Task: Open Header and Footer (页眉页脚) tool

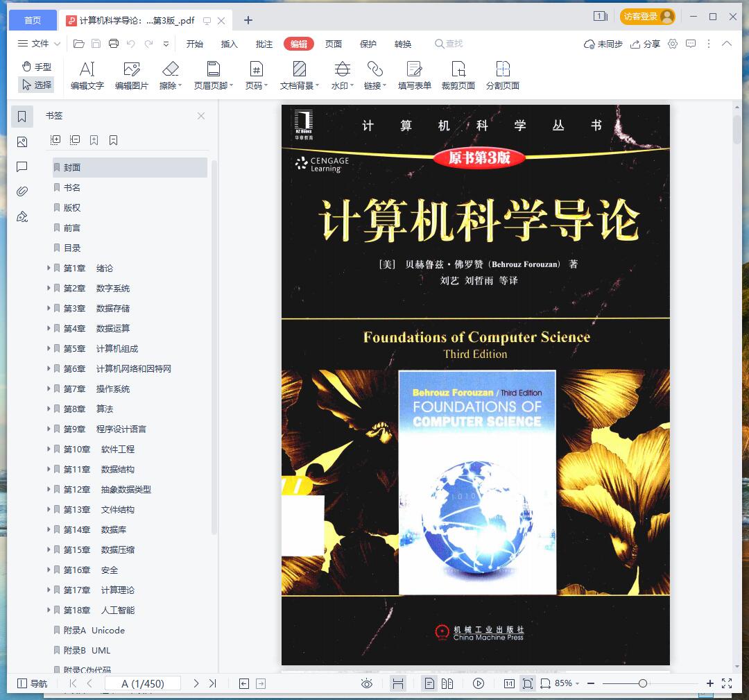Action: tap(213, 76)
